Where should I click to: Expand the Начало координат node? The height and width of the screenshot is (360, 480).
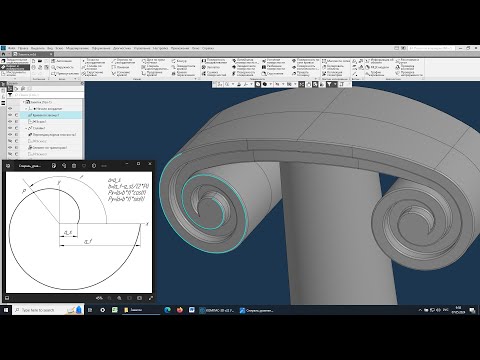[x=26, y=109]
